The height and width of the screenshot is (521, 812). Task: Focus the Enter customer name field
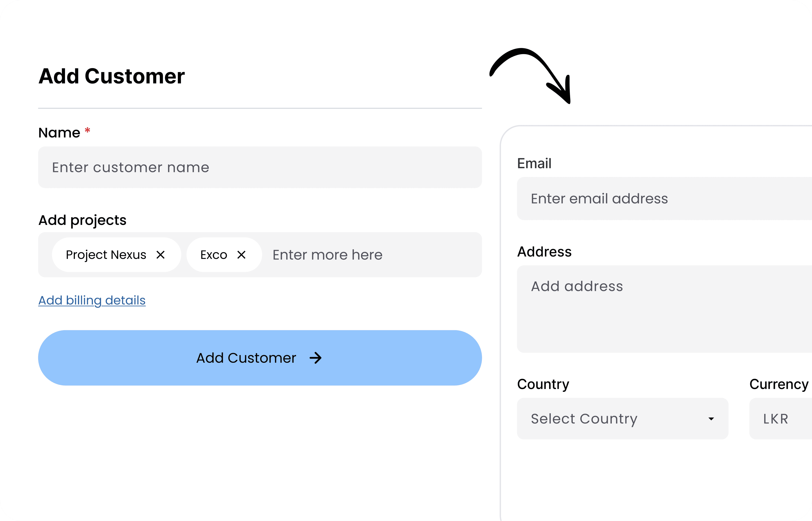click(260, 168)
